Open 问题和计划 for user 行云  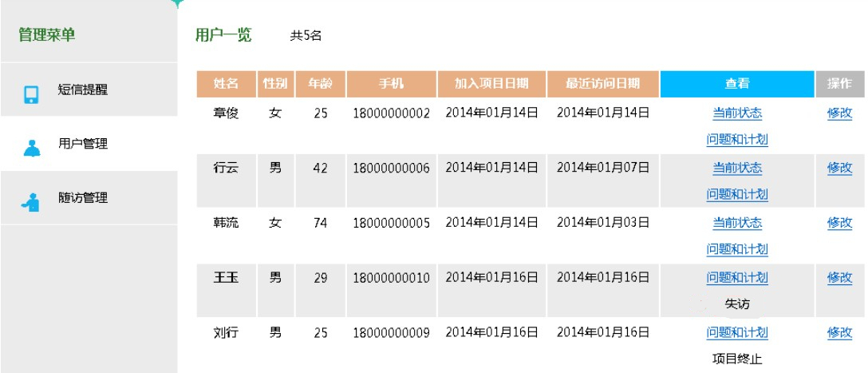(737, 195)
